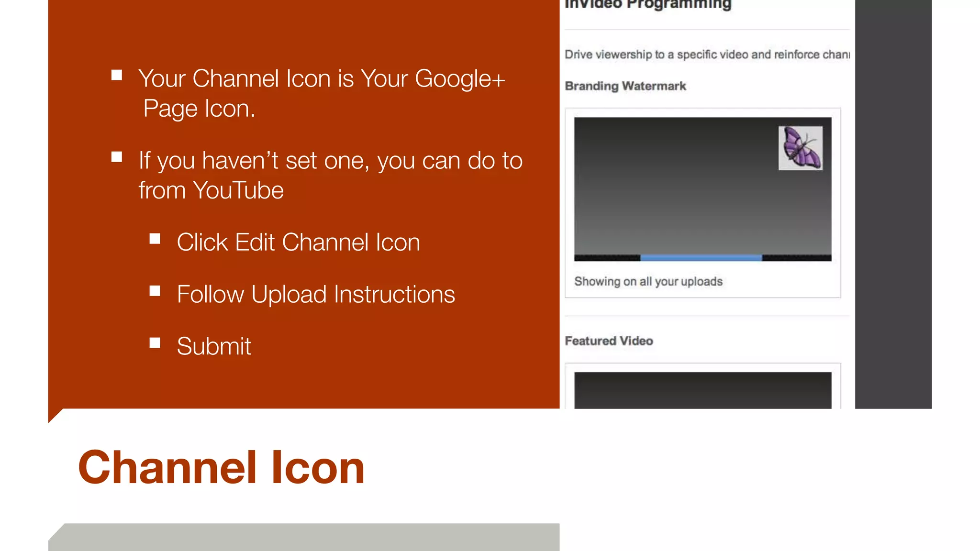This screenshot has width=980, height=551.
Task: Click 'Your Channel Icon is Your Google+' bullet
Action: click(322, 93)
